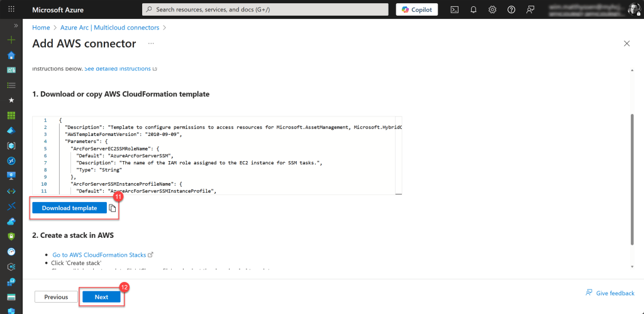This screenshot has width=644, height=314.
Task: Open the notifications bell
Action: 474,9
